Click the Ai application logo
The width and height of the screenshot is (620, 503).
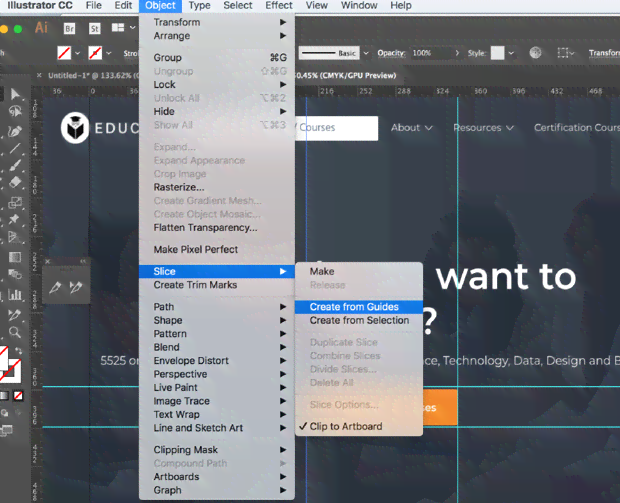click(42, 28)
